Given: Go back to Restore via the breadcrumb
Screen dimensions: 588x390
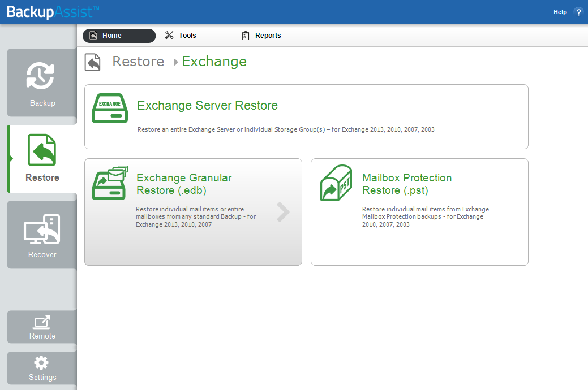Looking at the screenshot, I should [139, 62].
